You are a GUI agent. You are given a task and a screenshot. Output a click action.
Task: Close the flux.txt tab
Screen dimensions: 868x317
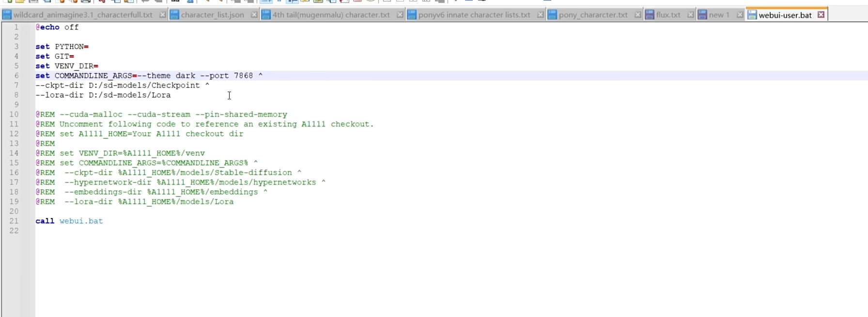coord(691,15)
